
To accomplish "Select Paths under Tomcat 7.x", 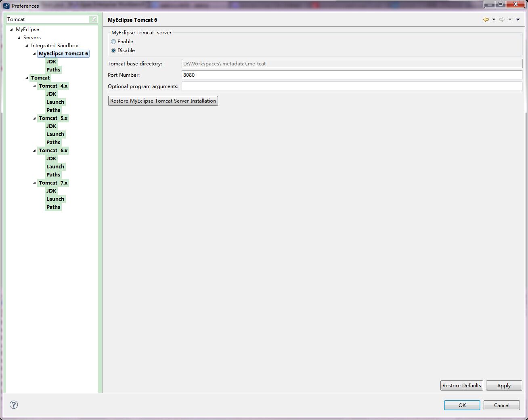I will [x=53, y=207].
